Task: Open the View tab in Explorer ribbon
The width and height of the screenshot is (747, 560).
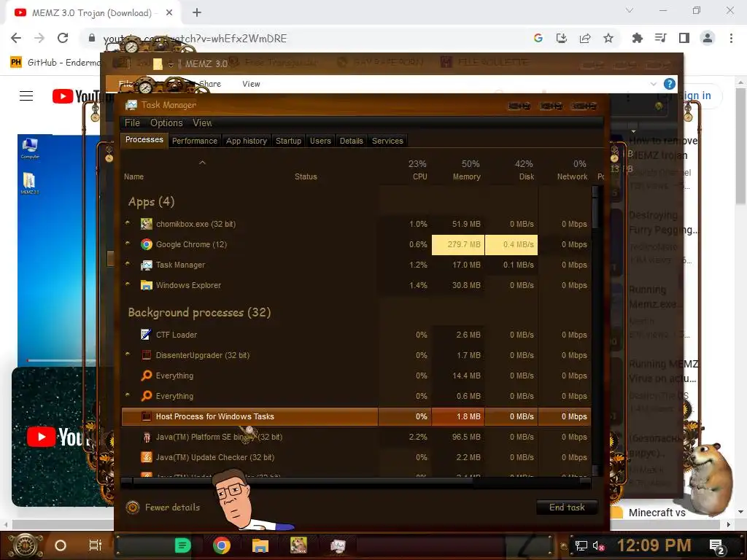Action: point(251,84)
